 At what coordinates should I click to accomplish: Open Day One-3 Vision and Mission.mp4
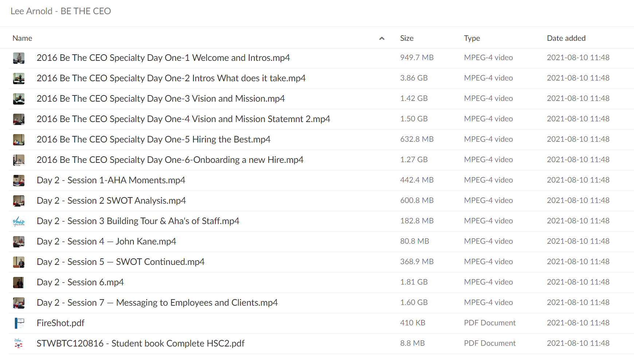(161, 99)
